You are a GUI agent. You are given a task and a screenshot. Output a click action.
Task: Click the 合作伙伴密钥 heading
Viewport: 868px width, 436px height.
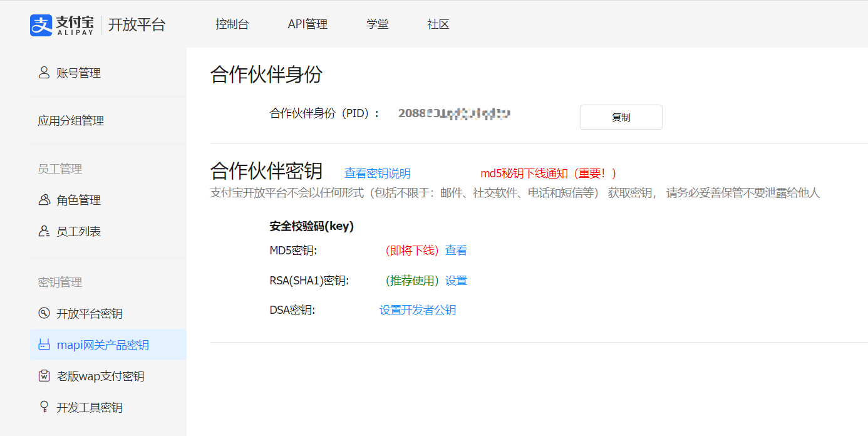[266, 171]
